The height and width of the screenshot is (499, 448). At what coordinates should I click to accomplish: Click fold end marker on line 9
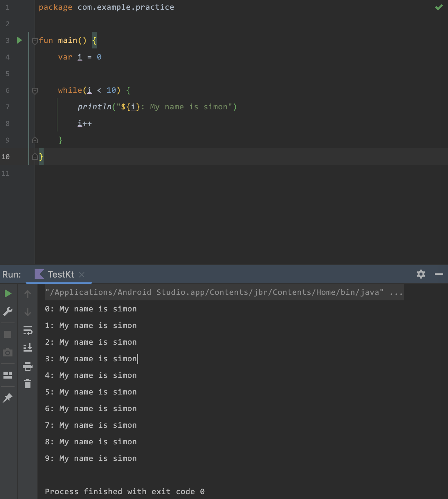[x=35, y=140]
